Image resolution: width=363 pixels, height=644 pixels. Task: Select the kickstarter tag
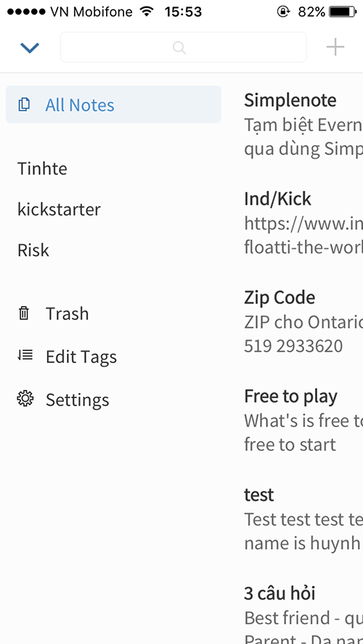pyautogui.click(x=60, y=210)
